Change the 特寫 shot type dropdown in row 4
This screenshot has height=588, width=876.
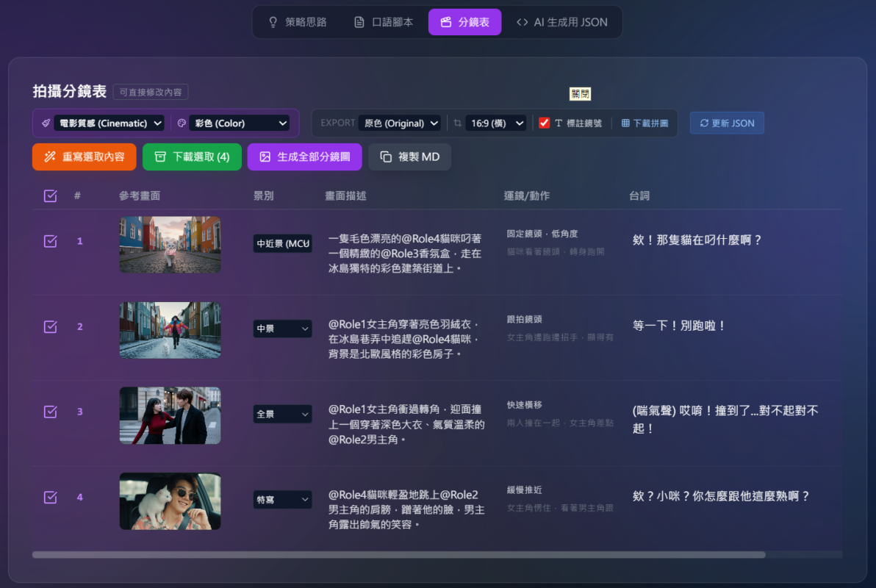pyautogui.click(x=282, y=500)
